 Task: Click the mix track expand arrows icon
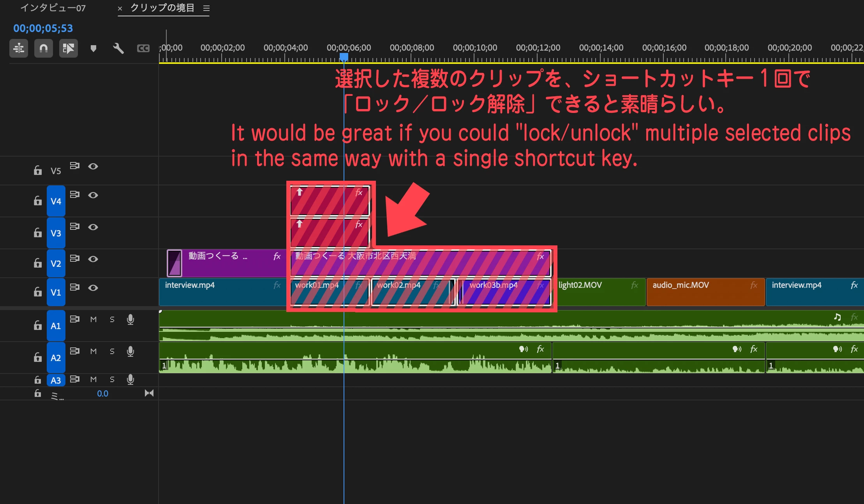click(x=149, y=393)
